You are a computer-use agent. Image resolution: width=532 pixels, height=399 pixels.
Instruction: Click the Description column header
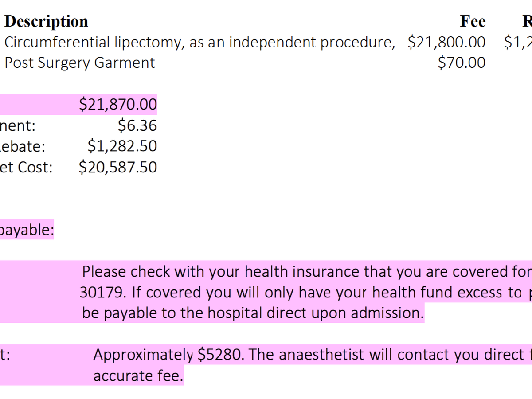pyautogui.click(x=46, y=21)
